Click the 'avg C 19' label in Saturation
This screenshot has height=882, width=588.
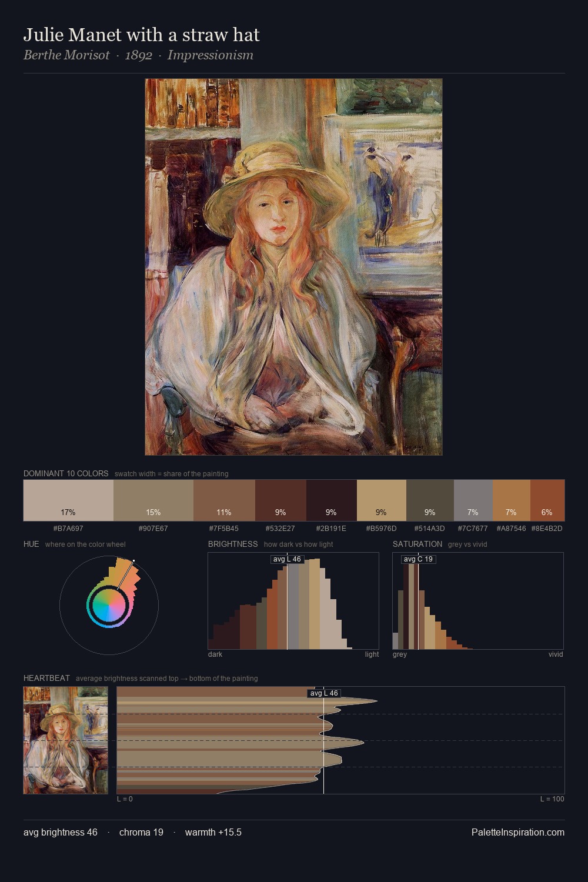(x=418, y=559)
